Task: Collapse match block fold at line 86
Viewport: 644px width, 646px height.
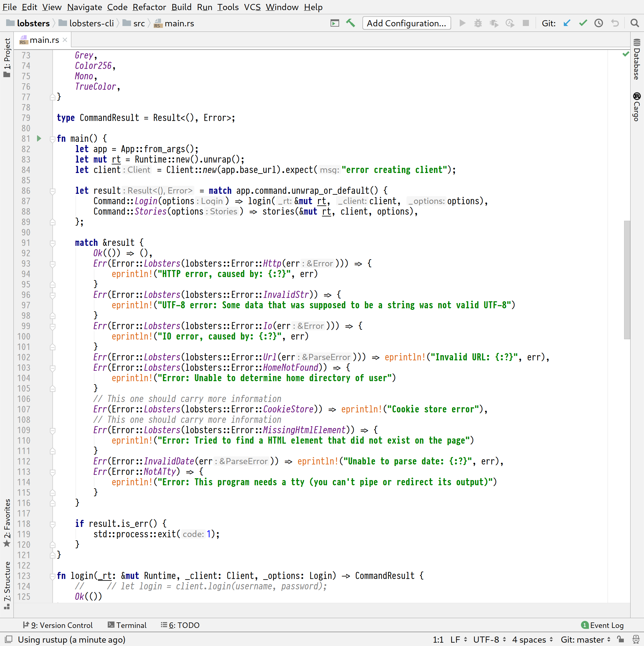Action: click(x=52, y=191)
